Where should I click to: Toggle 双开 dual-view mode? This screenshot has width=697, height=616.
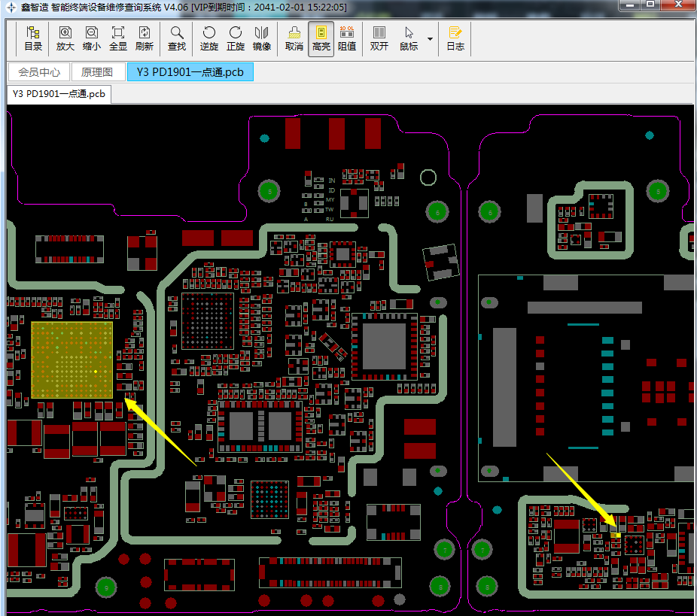tap(379, 39)
